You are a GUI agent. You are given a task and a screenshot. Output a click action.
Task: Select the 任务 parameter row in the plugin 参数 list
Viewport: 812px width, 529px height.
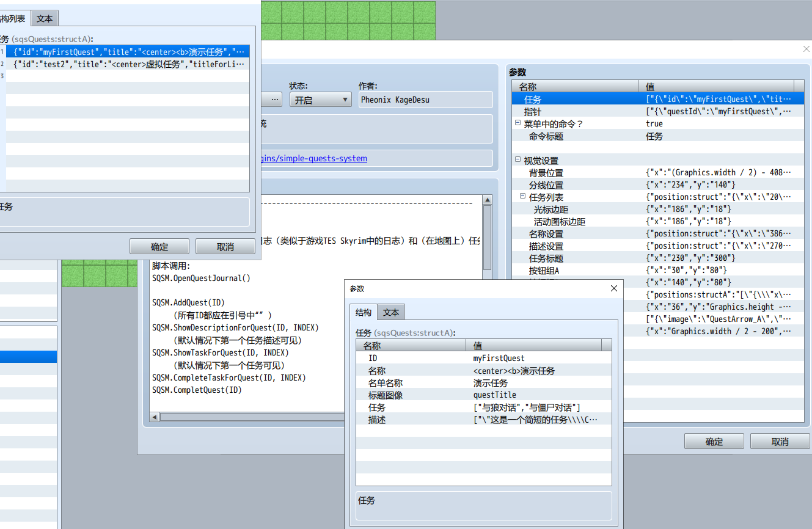click(x=657, y=99)
